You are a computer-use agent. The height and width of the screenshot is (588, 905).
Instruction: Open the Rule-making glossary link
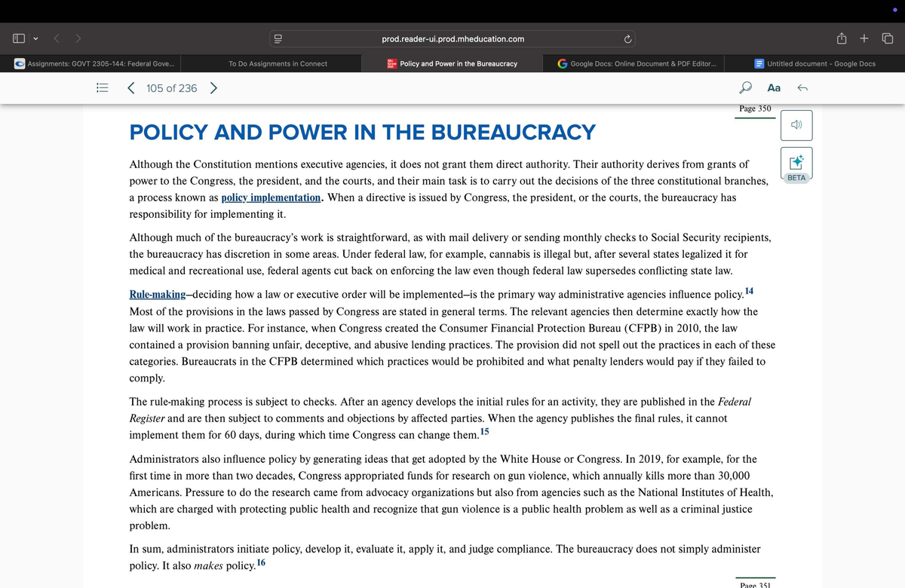point(155,294)
